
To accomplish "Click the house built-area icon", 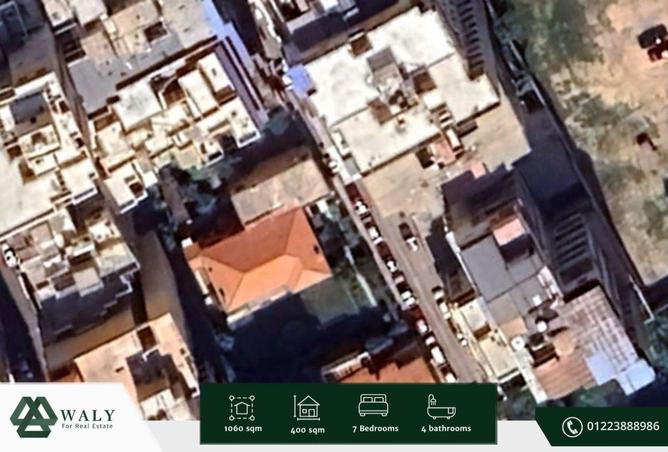I will [x=306, y=408].
